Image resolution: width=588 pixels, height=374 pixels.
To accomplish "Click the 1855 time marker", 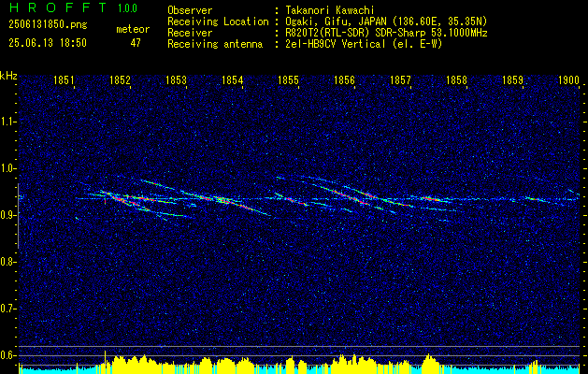I will tap(288, 80).
